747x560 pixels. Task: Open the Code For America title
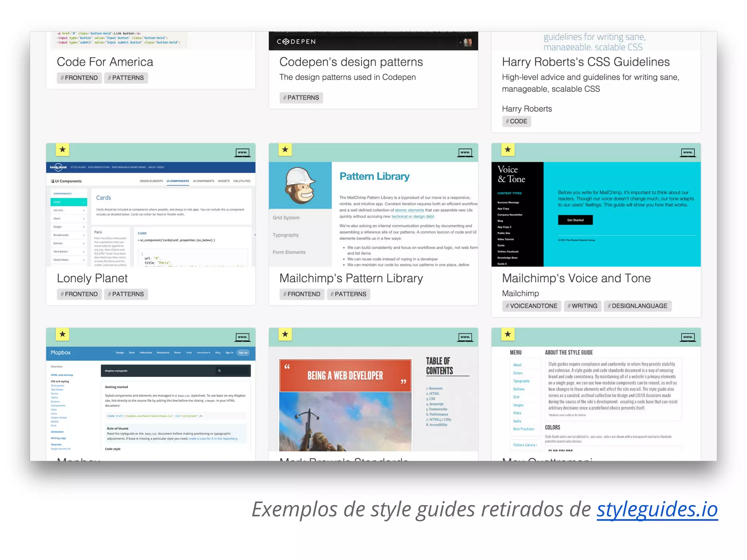click(x=105, y=62)
